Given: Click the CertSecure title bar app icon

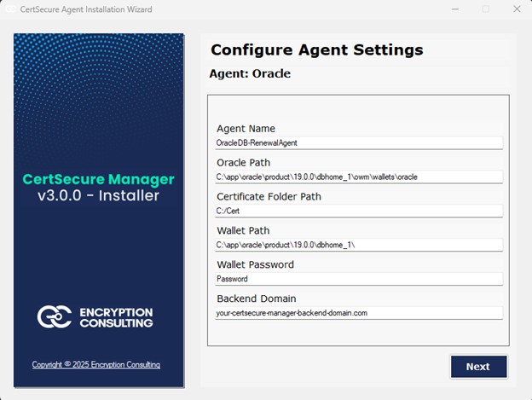Looking at the screenshot, I should click(x=10, y=9).
